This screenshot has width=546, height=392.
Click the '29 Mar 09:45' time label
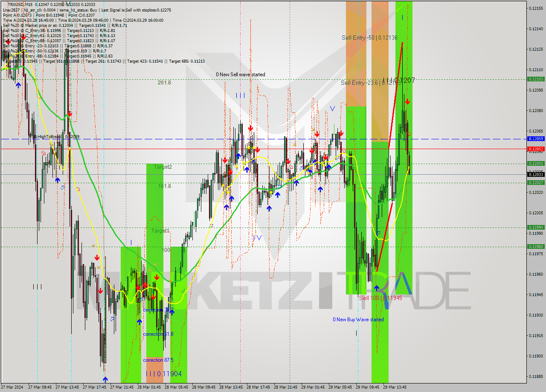point(367,388)
